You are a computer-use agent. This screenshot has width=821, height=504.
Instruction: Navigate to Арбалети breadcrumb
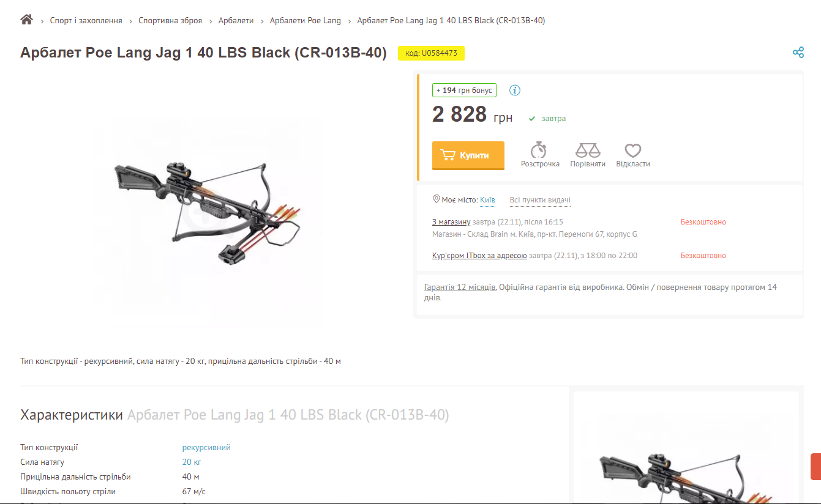coord(236,21)
